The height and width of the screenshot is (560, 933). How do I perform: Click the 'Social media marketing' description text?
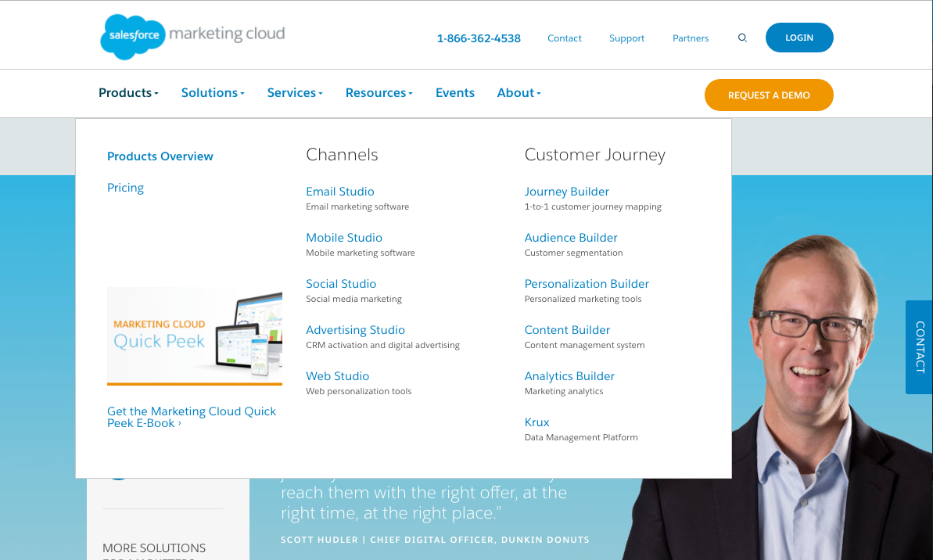point(353,299)
